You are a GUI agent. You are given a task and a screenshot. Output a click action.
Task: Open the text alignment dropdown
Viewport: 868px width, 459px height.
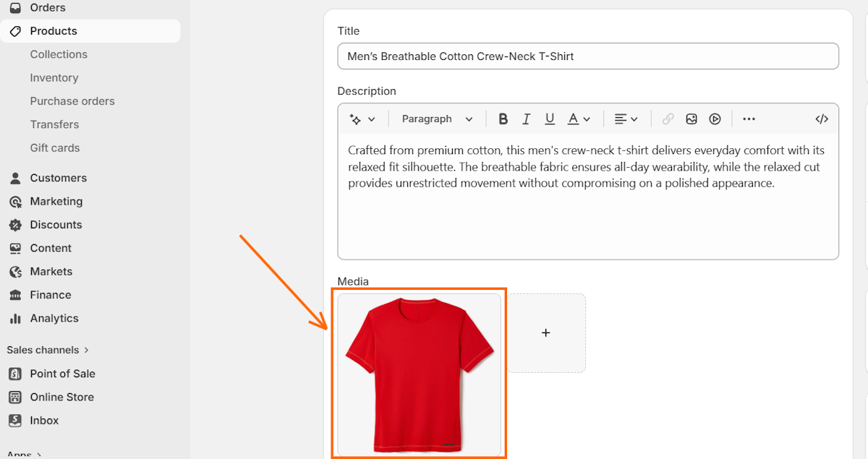click(625, 119)
